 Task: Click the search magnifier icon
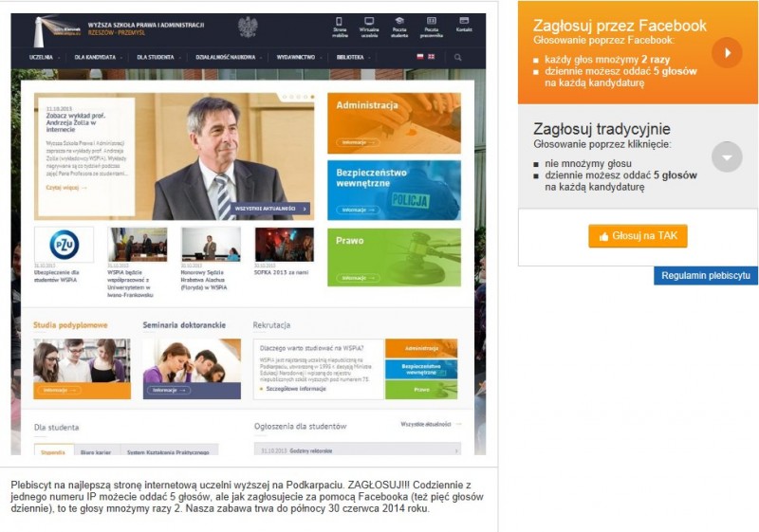click(x=457, y=58)
